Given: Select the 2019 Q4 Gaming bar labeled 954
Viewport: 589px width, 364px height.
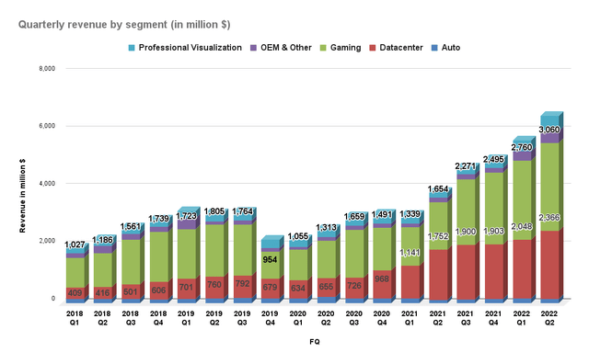Looking at the screenshot, I should pos(270,265).
